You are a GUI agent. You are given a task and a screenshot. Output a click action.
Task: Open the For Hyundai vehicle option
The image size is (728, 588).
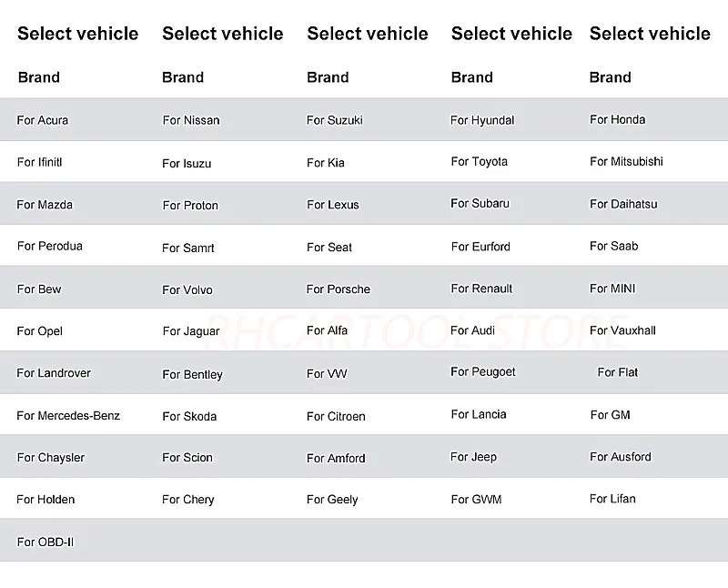(x=482, y=120)
